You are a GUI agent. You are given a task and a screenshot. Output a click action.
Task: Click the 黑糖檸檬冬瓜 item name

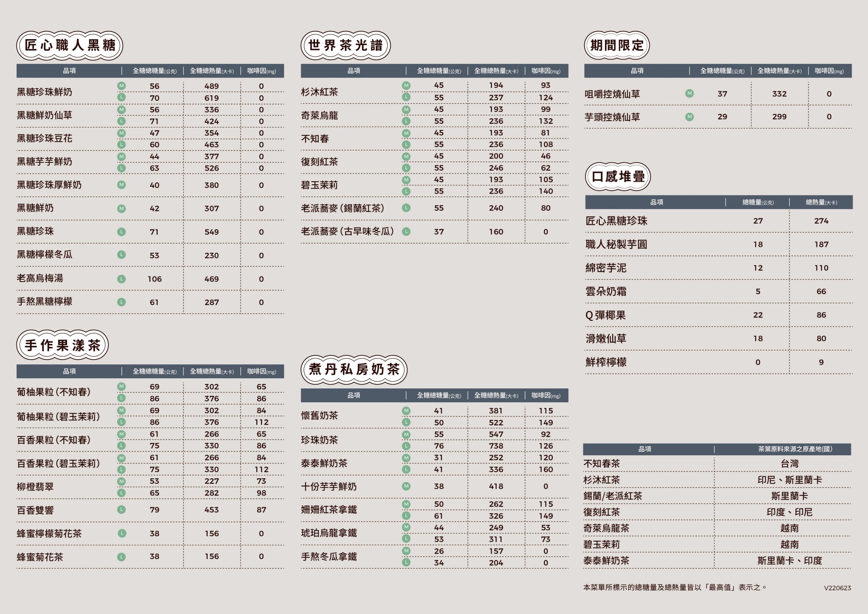point(44,255)
